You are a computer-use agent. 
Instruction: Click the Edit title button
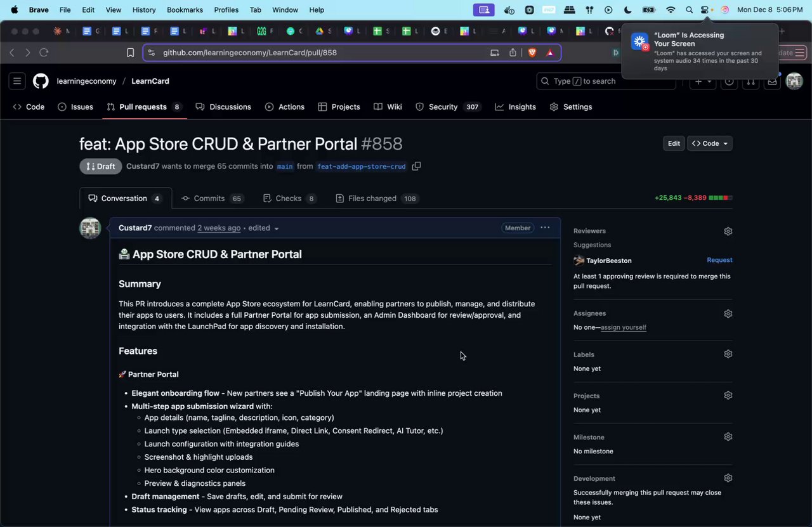674,143
